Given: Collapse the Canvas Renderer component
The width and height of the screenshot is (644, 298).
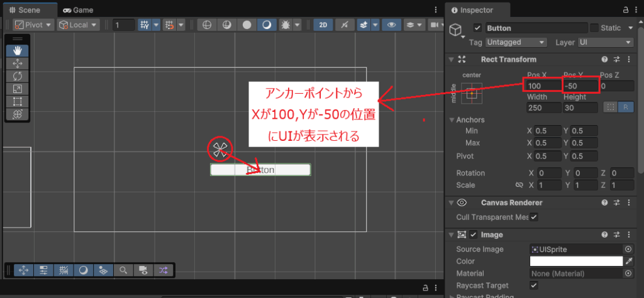Looking at the screenshot, I should tap(451, 202).
